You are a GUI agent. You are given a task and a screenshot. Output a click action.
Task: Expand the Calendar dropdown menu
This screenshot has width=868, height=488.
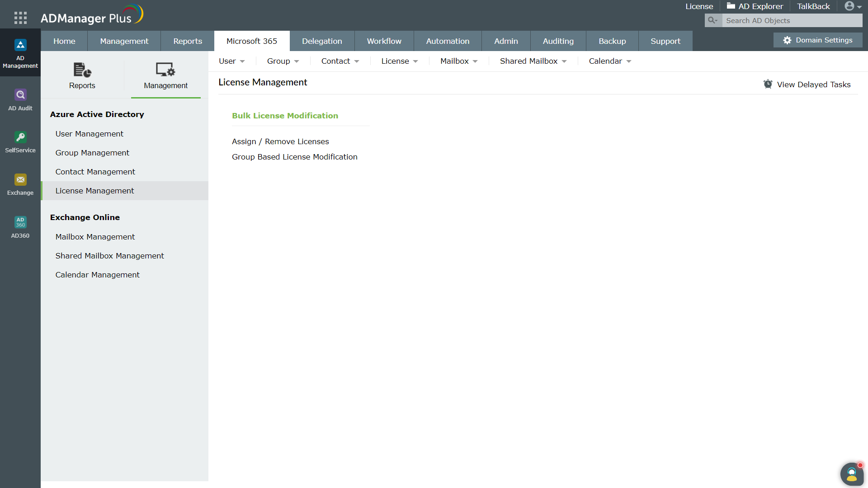609,61
